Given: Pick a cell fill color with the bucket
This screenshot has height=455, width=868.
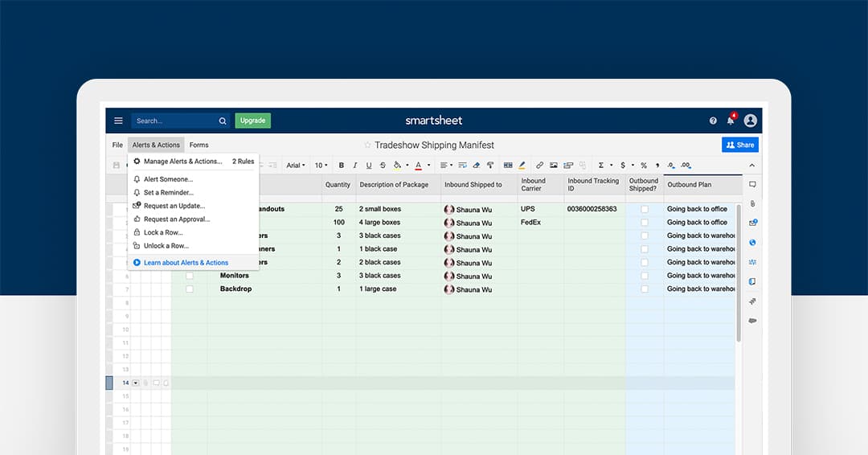Looking at the screenshot, I should 397,166.
